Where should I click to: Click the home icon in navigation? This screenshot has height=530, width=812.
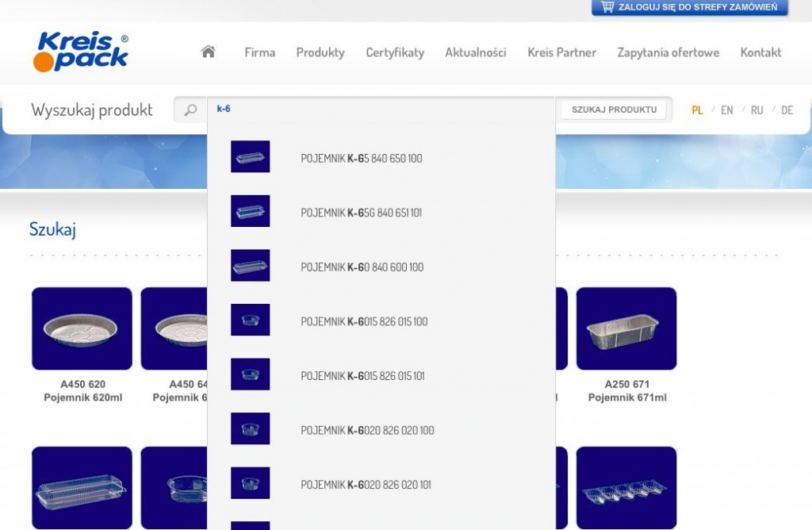(x=209, y=52)
